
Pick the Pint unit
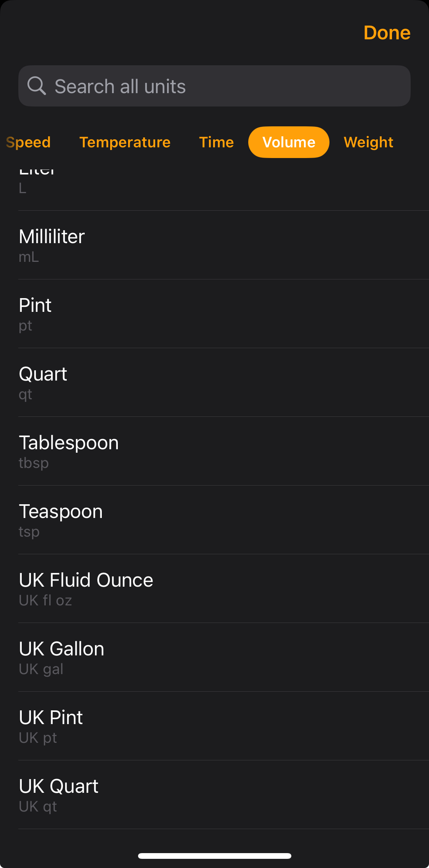(x=214, y=314)
